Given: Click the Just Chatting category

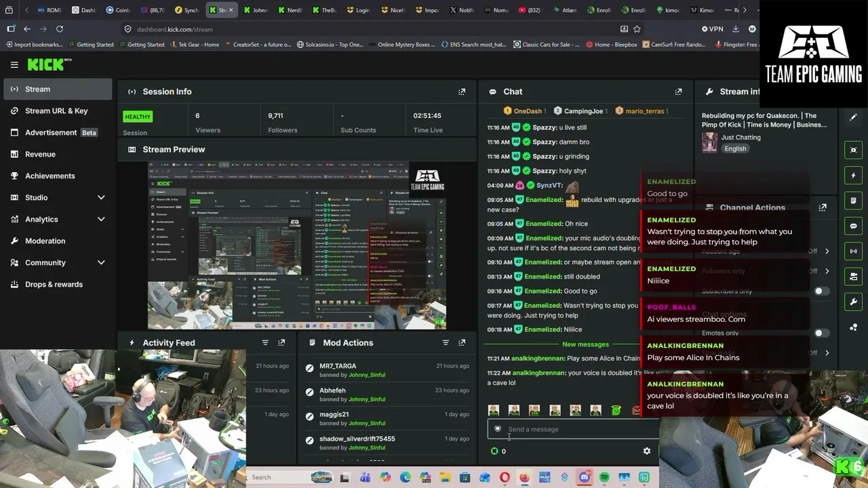Looking at the screenshot, I should pyautogui.click(x=741, y=137).
